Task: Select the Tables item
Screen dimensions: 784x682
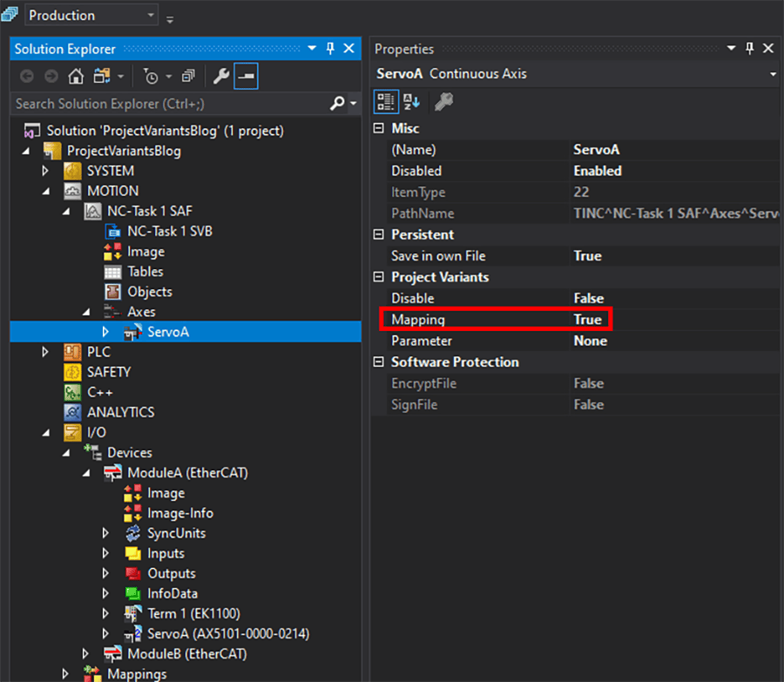Action: [x=145, y=272]
